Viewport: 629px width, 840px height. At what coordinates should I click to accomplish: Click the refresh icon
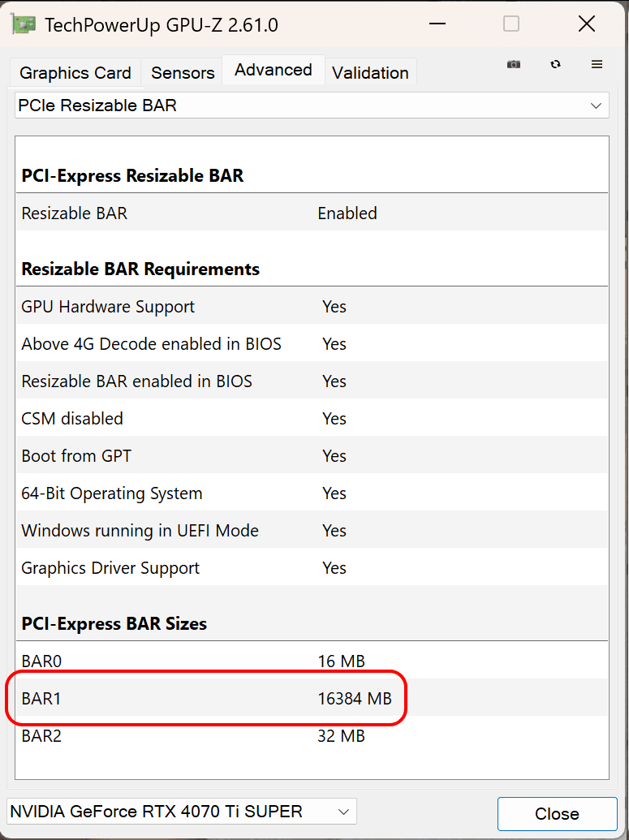coord(556,64)
